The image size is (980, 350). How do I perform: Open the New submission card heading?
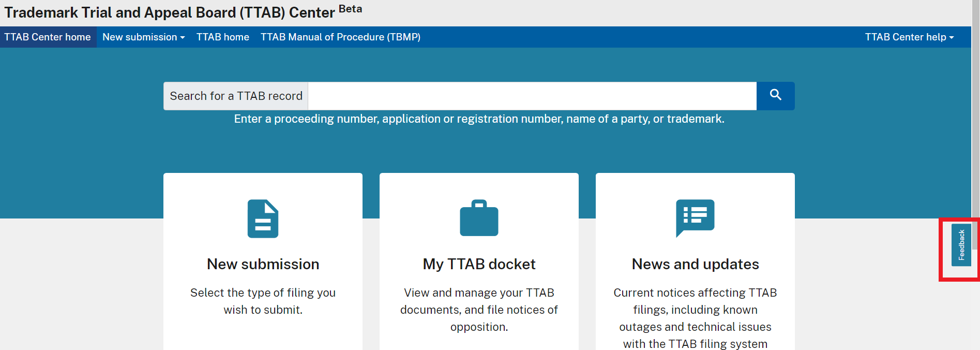pos(263,264)
